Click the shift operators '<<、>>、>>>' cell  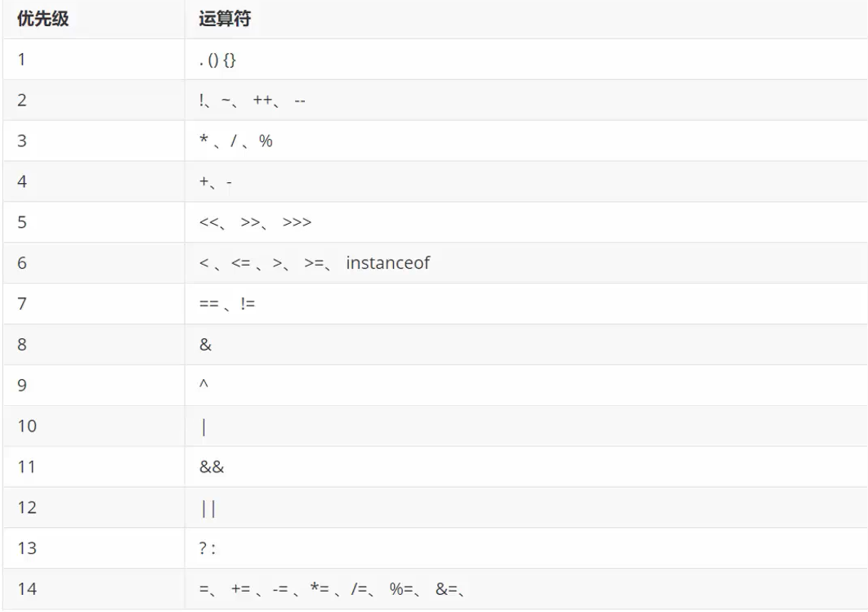pos(255,222)
